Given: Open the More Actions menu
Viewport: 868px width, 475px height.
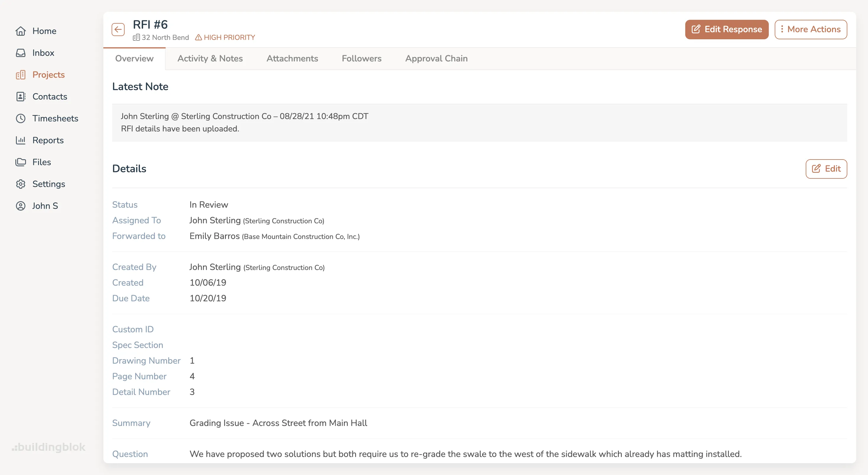Looking at the screenshot, I should (811, 29).
